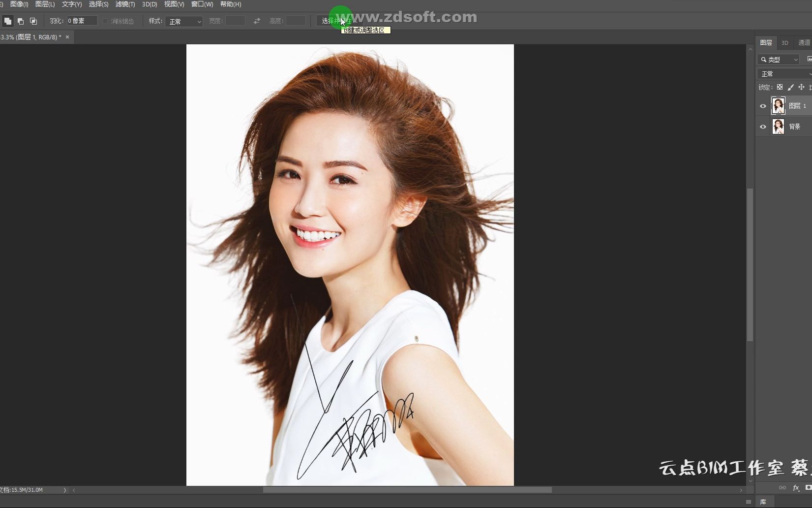Enable lock position for the layer
The height and width of the screenshot is (508, 812).
[x=802, y=87]
